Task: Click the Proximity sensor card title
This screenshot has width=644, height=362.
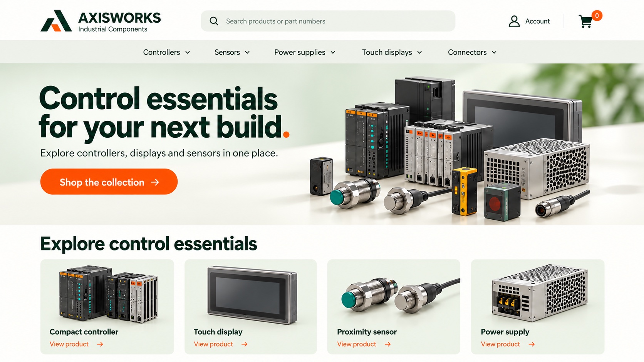Action: (367, 332)
